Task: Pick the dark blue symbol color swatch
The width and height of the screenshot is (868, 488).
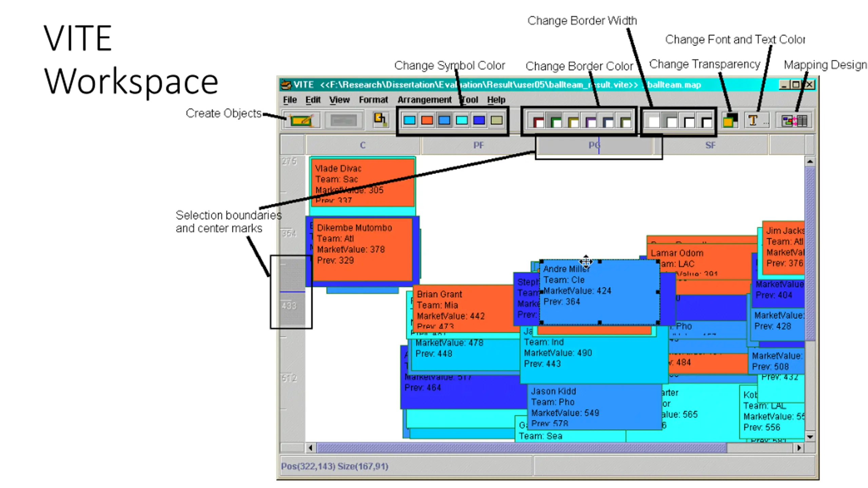Action: click(x=479, y=120)
